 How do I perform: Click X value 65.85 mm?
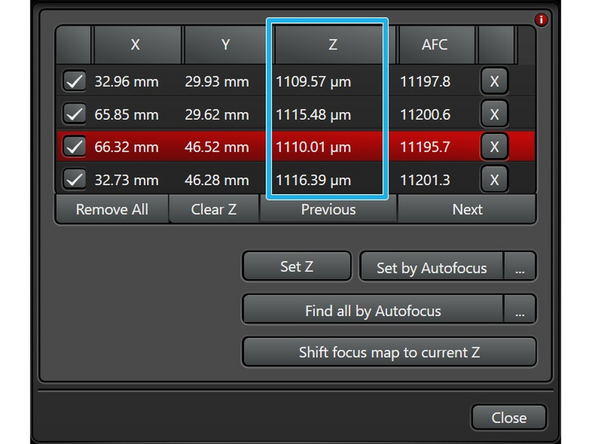[x=126, y=114]
